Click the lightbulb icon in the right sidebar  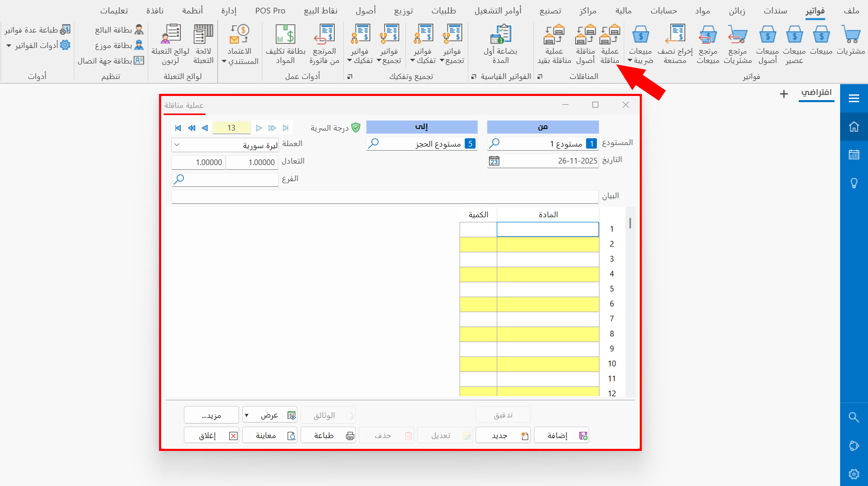pos(854,183)
